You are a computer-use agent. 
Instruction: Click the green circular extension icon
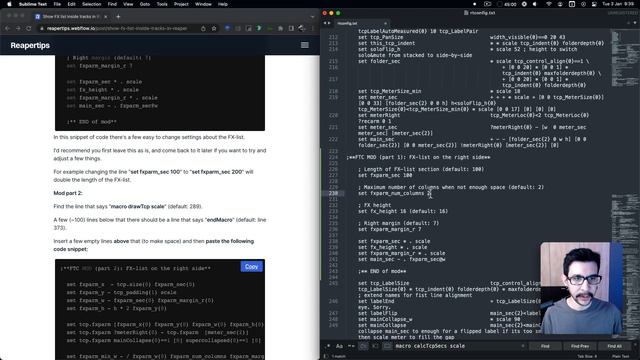pos(259,28)
